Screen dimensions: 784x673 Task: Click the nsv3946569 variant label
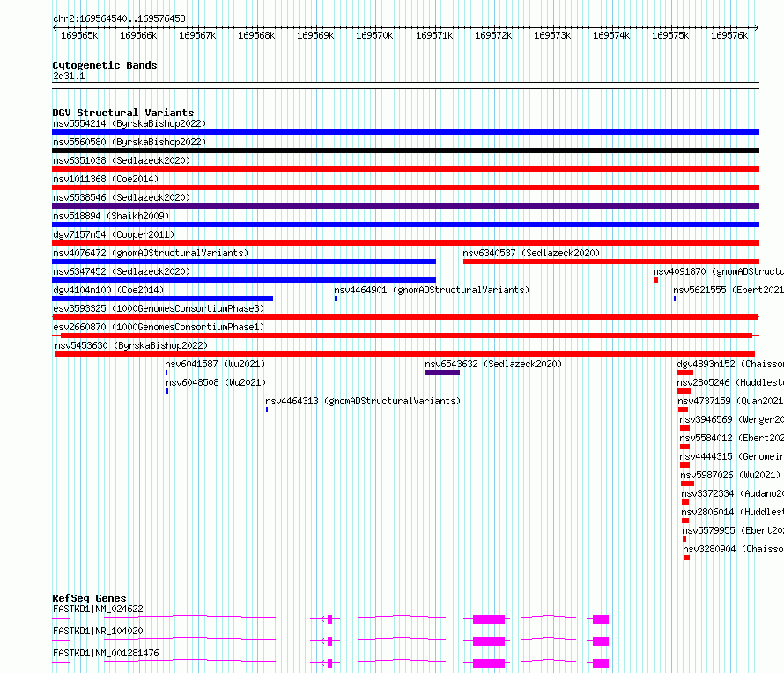coord(731,419)
